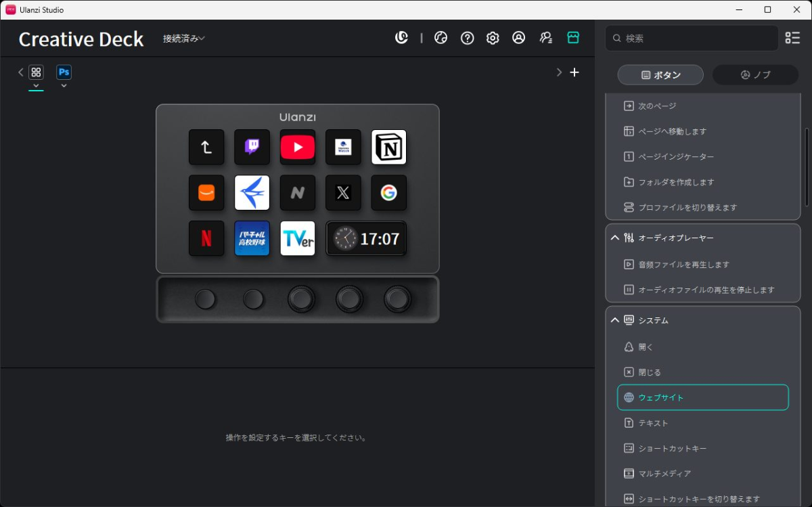
Task: Select the X (Twitter) key
Action: 343,193
